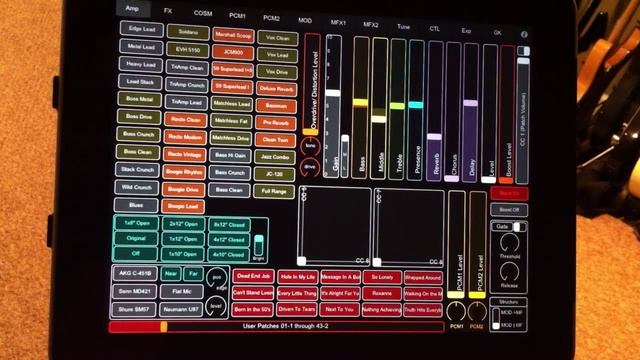
Task: Adjust the tone knob
Action: pos(310,146)
